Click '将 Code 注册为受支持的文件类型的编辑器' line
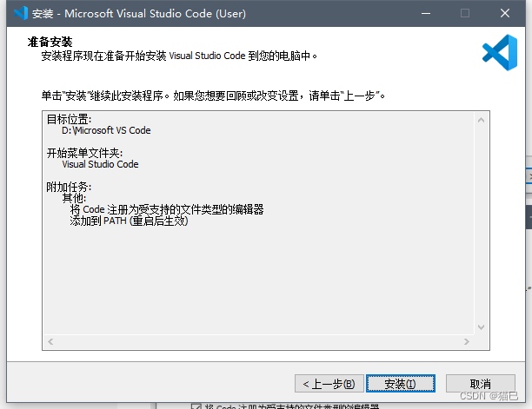The width and height of the screenshot is (532, 409). pyautogui.click(x=167, y=209)
